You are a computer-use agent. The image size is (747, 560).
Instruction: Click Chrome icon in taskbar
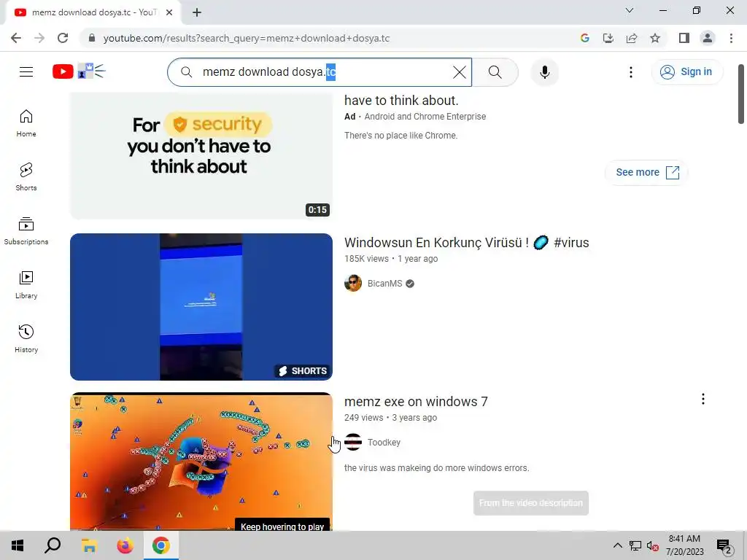tap(161, 545)
